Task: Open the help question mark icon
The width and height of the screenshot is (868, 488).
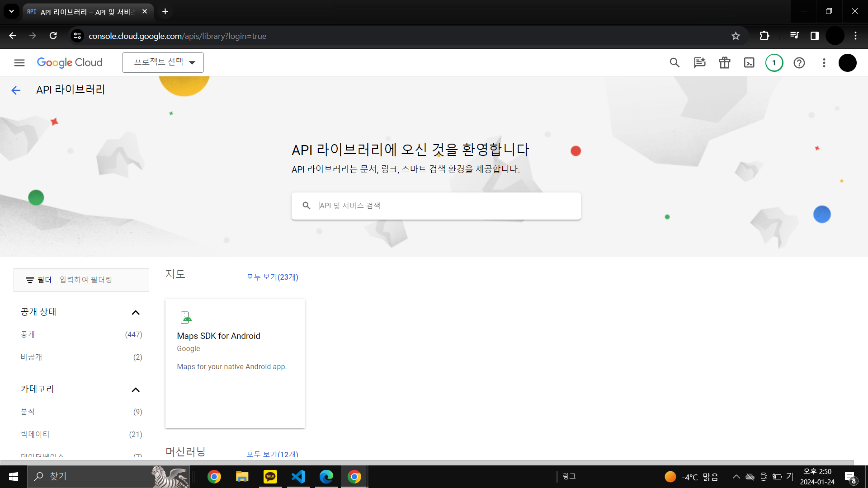Action: click(799, 63)
